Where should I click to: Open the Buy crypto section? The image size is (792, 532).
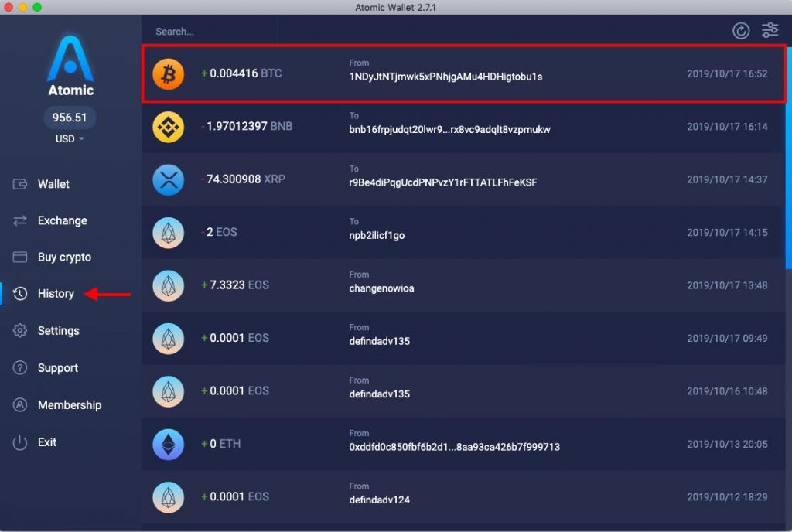(64, 257)
